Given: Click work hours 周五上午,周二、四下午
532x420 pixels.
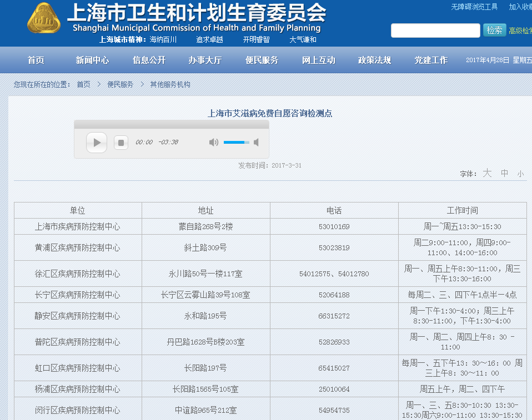Looking at the screenshot, I should pos(462,389).
